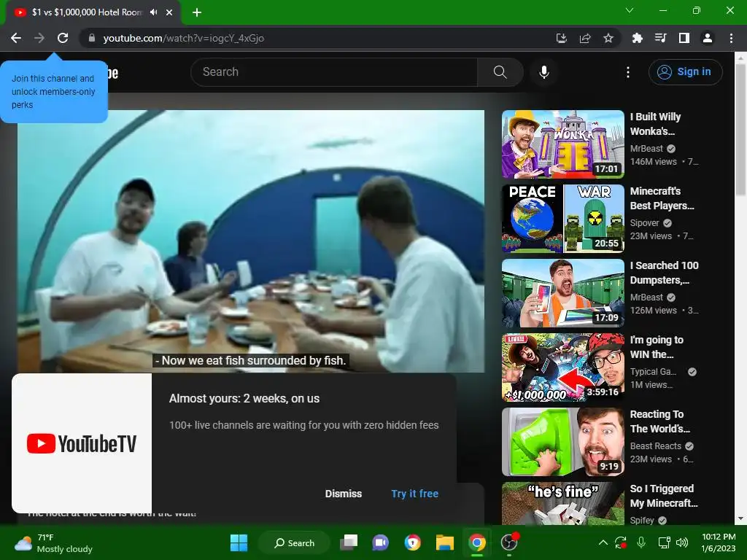The image size is (747, 560).
Task: Open the clock showing 10:12 PM
Action: (719, 542)
